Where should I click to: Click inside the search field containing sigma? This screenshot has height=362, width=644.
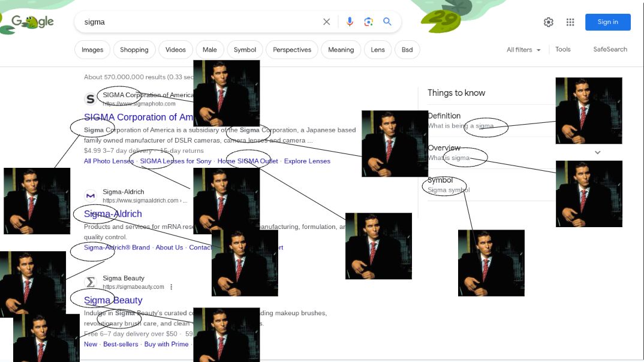pyautogui.click(x=198, y=22)
